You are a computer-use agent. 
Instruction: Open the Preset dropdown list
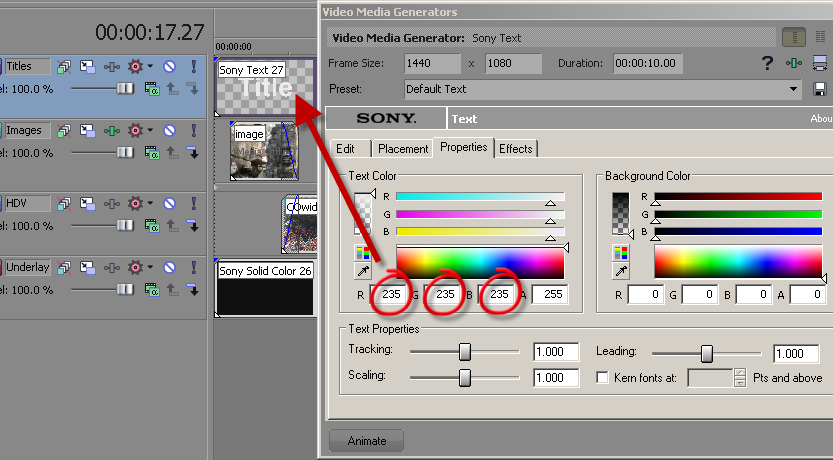795,89
